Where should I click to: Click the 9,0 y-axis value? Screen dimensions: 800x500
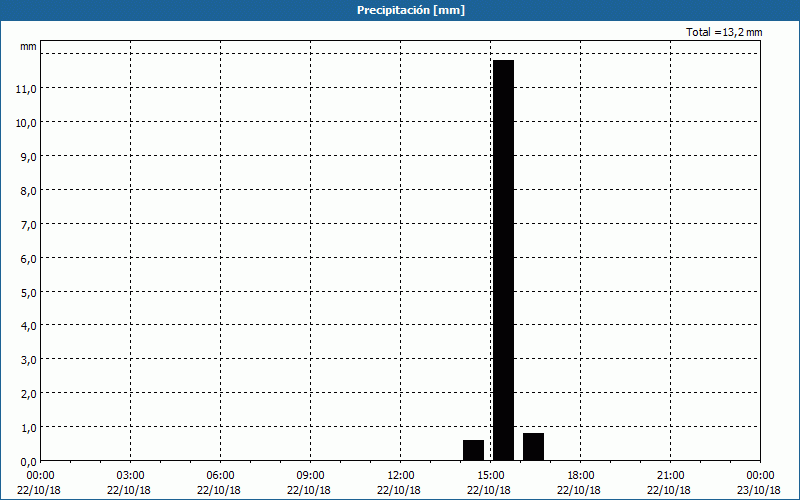pyautogui.click(x=29, y=157)
